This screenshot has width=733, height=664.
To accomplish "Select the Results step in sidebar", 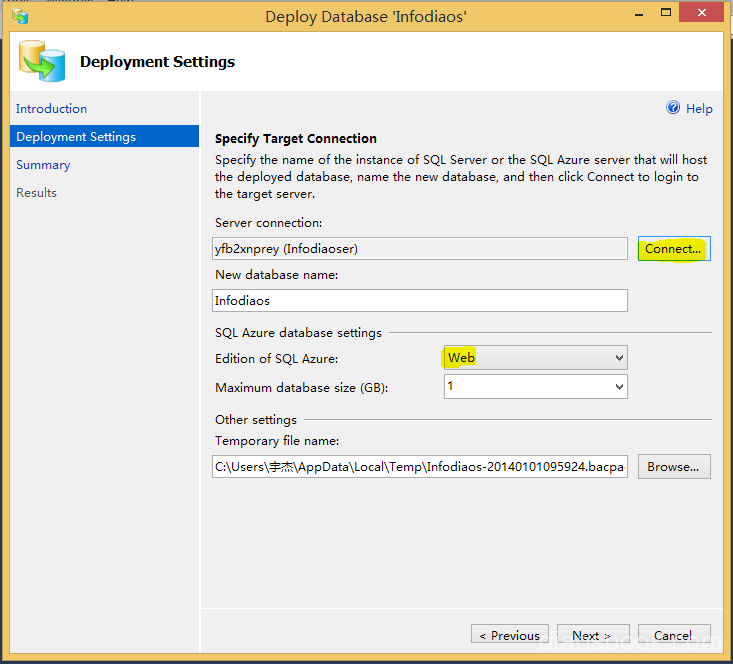I will point(36,193).
